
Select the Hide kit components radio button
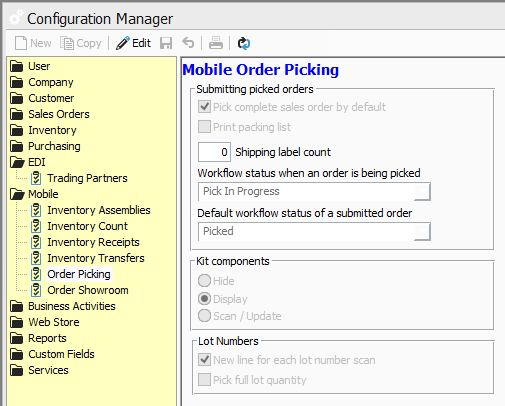tap(204, 281)
